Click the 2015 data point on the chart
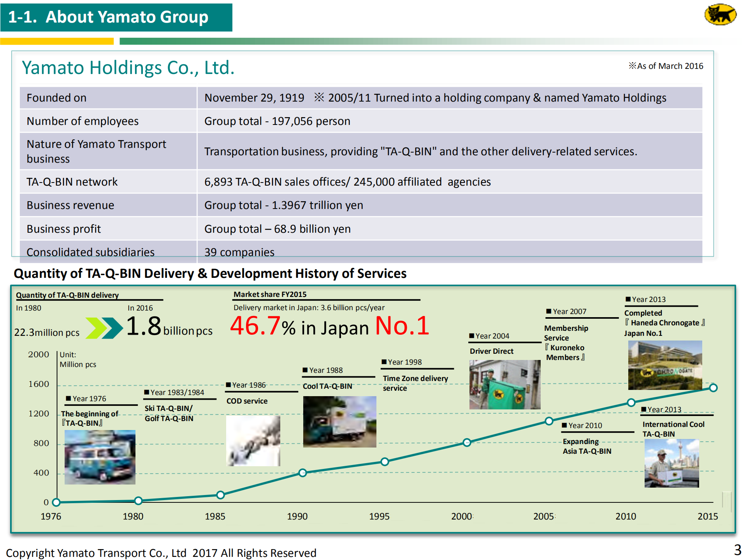The image size is (747, 560). point(714,388)
